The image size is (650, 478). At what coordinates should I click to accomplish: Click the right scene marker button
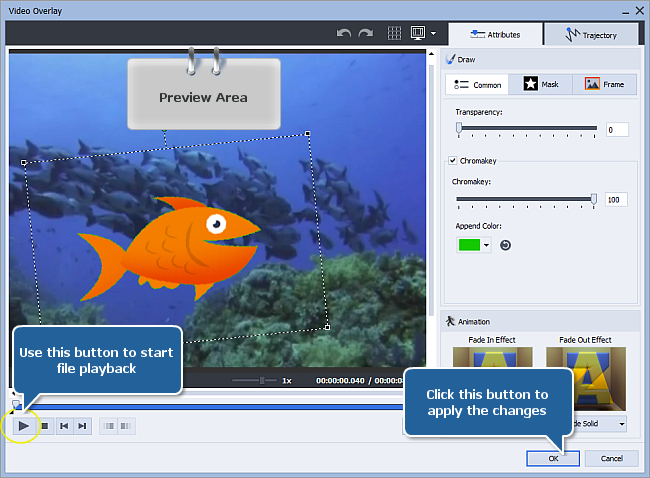tap(126, 426)
